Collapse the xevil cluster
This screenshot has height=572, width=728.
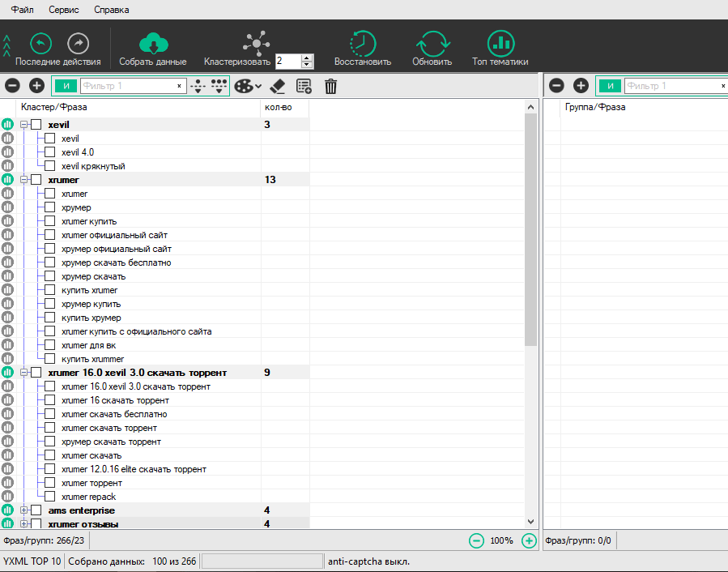click(x=24, y=125)
